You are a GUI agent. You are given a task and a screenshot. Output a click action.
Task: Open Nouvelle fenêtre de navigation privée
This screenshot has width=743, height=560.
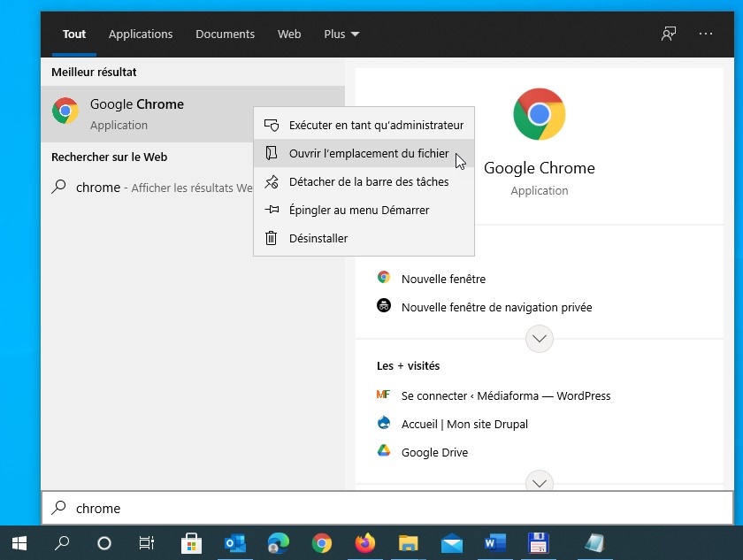pos(496,307)
